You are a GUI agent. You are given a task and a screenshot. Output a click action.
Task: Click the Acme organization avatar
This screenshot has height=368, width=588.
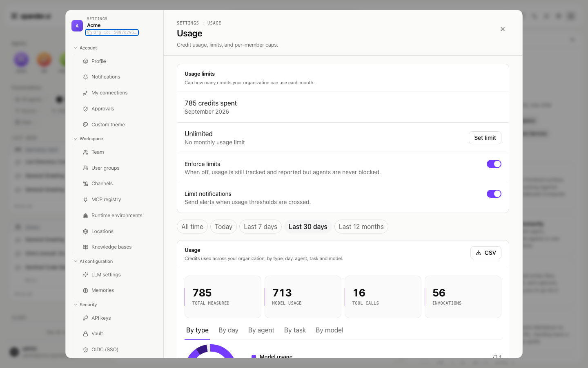(x=77, y=26)
